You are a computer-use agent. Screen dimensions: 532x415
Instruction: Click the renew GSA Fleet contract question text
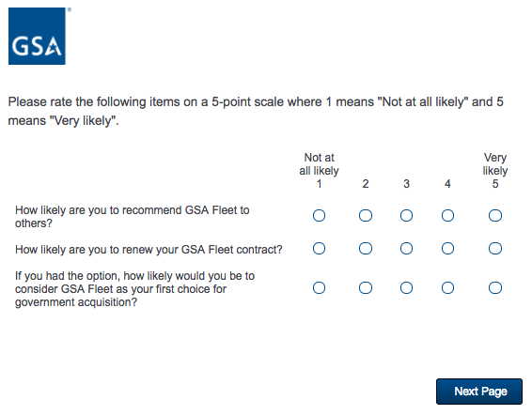click(x=149, y=250)
